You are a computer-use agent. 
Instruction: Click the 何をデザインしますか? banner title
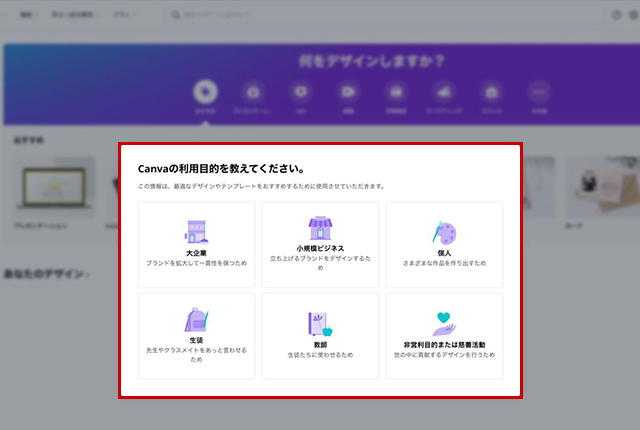(371, 61)
